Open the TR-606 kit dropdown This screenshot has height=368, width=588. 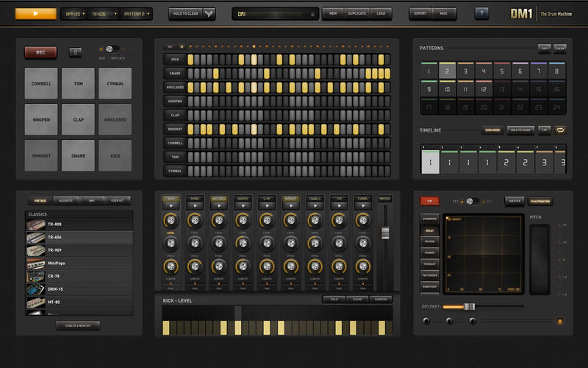pyautogui.click(x=101, y=13)
